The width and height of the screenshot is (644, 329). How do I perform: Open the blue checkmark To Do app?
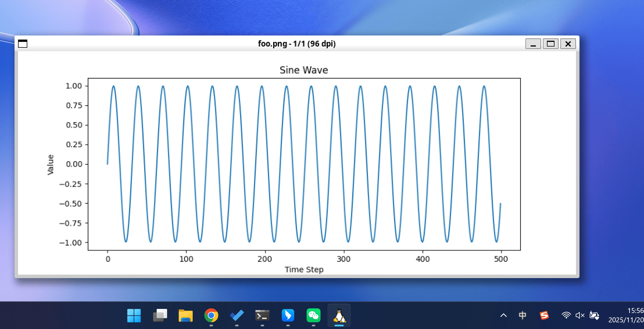tap(237, 316)
